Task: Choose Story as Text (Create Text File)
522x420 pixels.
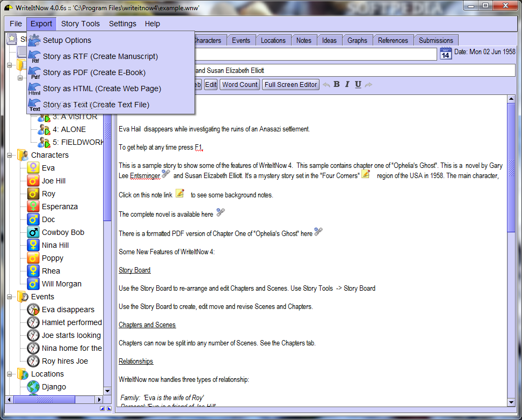Action: point(110,105)
